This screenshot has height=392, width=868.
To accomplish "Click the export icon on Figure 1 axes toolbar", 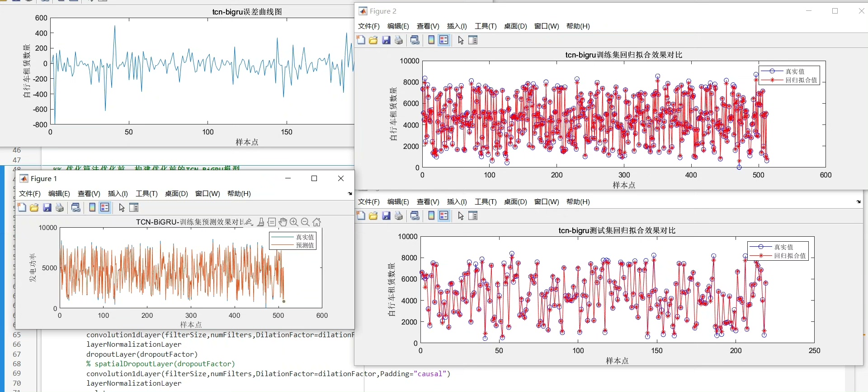I will pyautogui.click(x=249, y=222).
